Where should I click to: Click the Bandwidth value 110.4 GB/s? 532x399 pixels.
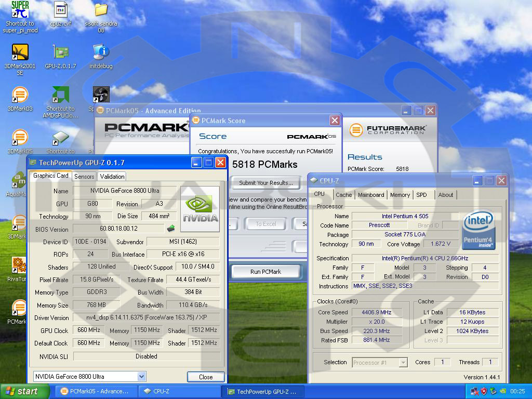193,304
